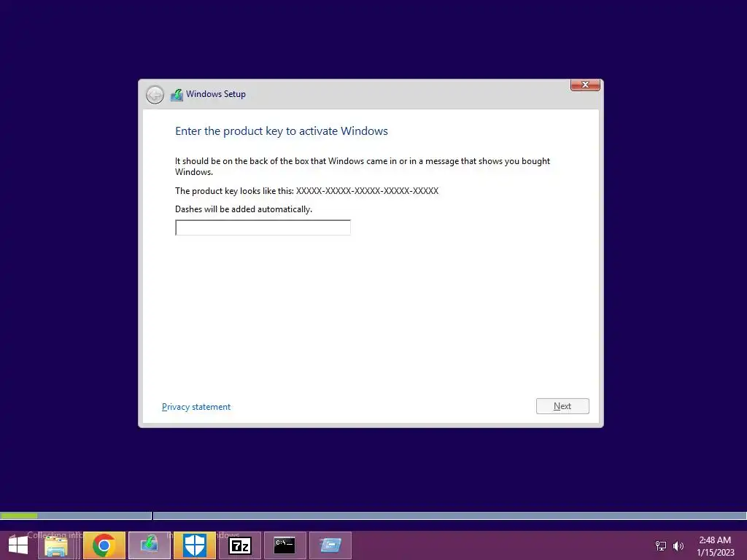Click the volume speaker tray icon

[x=678, y=545]
